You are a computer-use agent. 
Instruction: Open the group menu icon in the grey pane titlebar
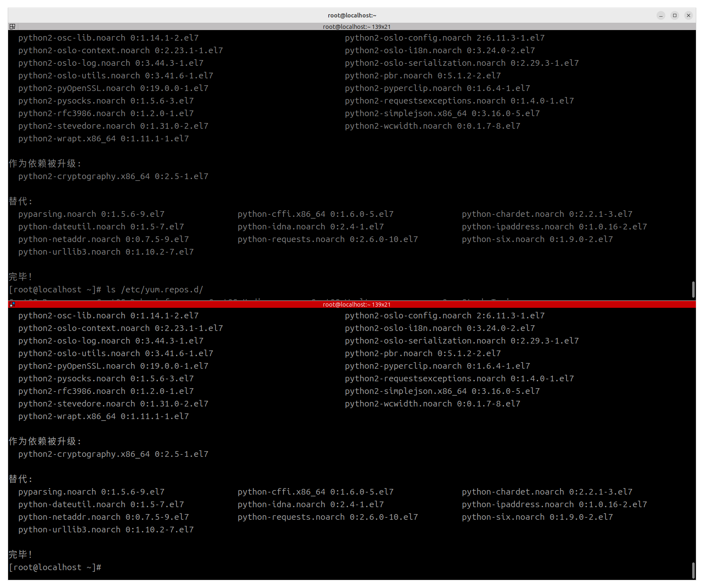[x=12, y=26]
